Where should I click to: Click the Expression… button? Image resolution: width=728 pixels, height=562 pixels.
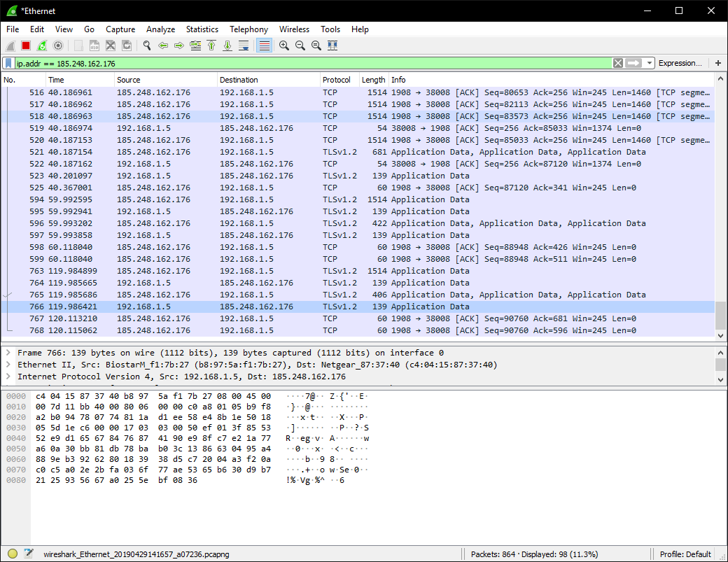point(680,63)
